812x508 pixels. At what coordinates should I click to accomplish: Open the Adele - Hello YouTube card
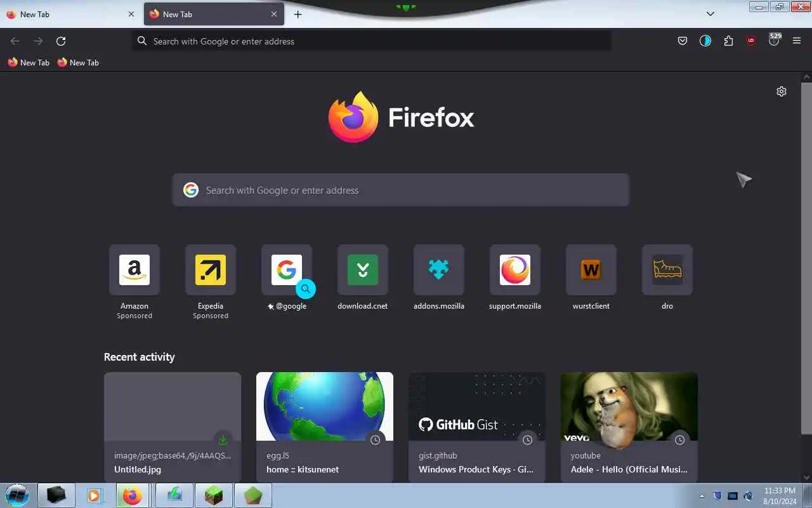[629, 427]
